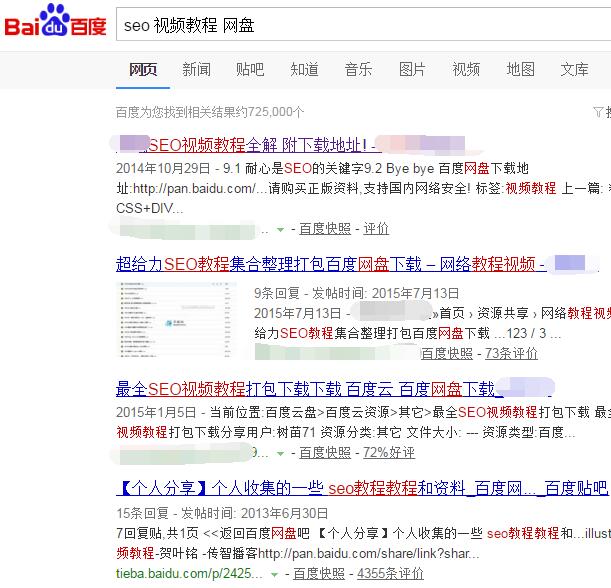Click the search box containing seo 视频教程

(x=360, y=25)
